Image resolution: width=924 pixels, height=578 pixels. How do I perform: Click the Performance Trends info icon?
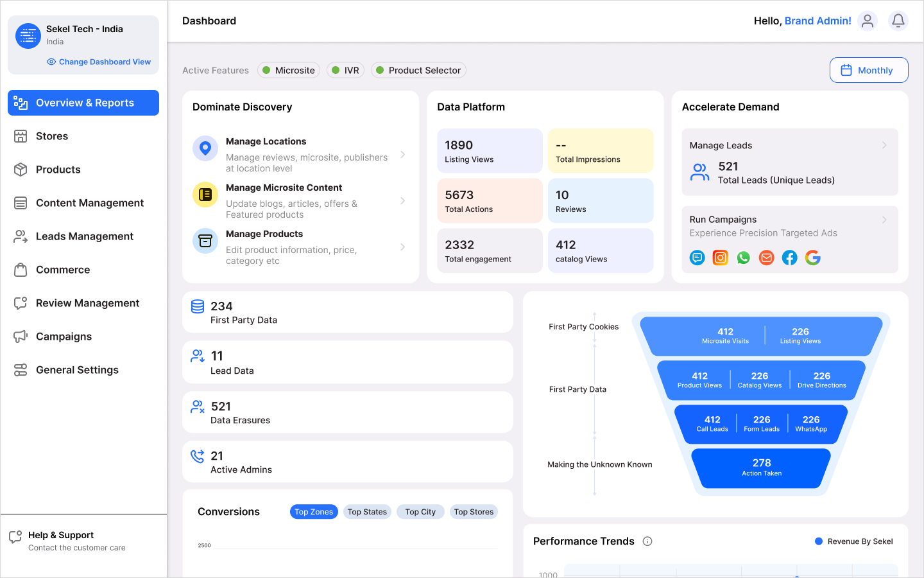(x=647, y=541)
